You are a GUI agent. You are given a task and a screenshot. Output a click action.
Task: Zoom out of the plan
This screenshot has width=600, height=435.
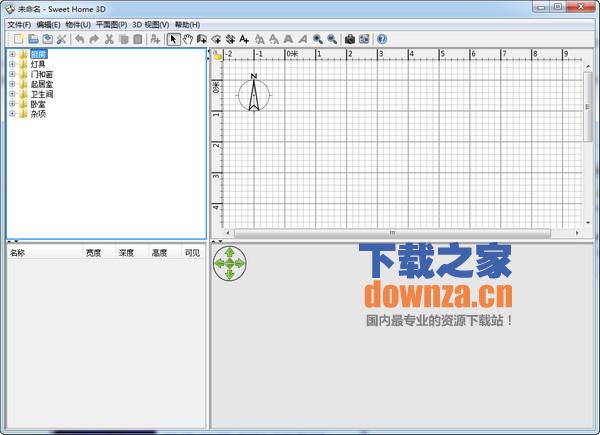pos(332,39)
